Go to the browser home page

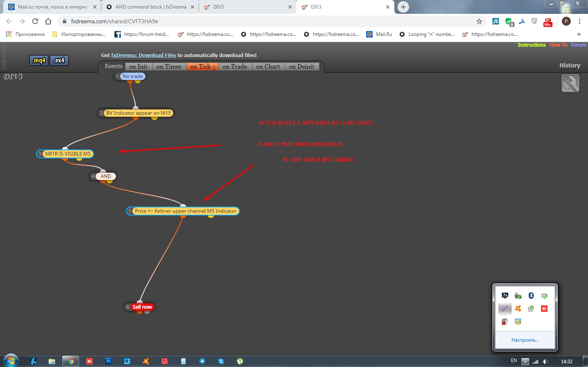(x=48, y=21)
